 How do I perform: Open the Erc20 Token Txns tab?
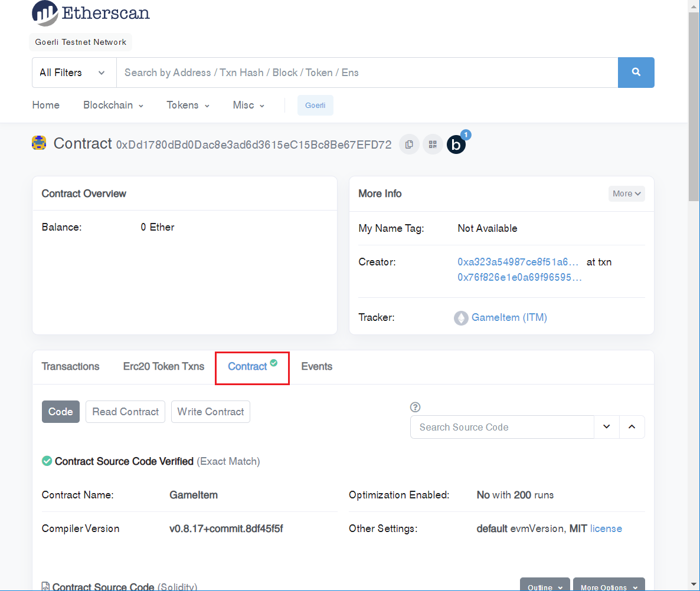163,366
